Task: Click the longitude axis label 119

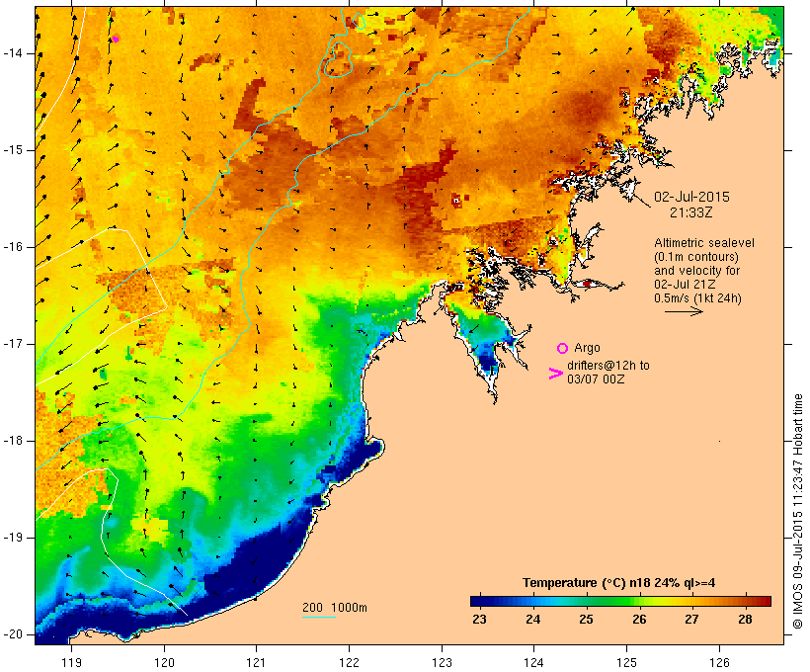Action: [x=71, y=662]
